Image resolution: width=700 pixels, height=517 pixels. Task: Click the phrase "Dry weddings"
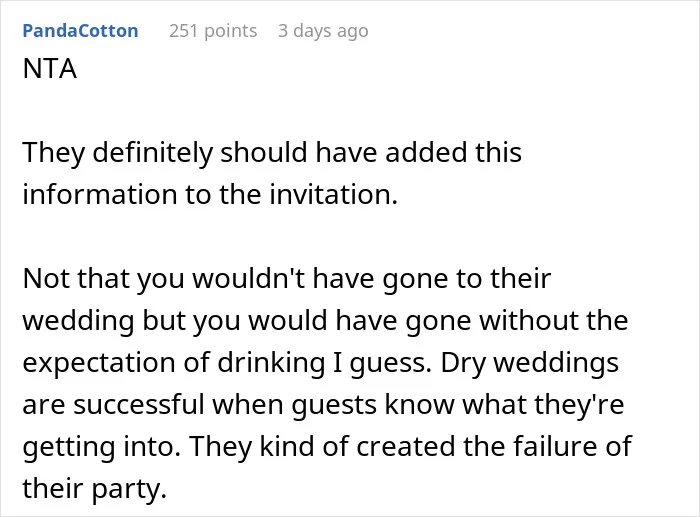(529, 363)
